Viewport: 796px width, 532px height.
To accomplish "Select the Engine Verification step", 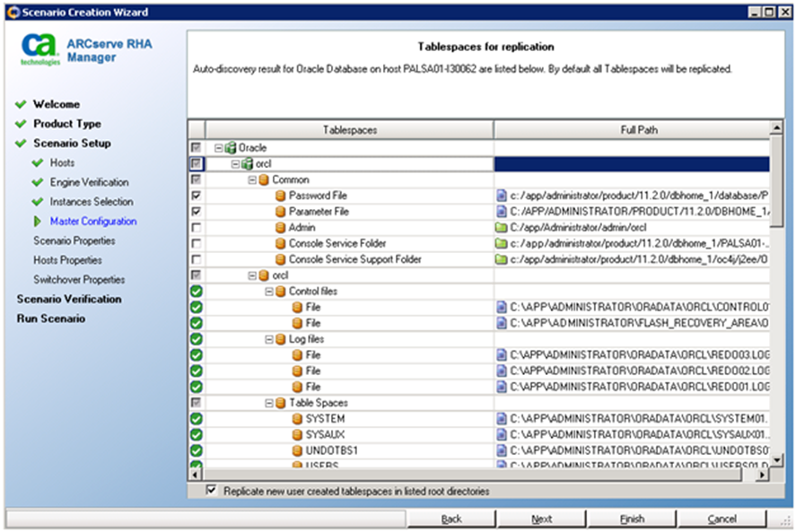I will [x=89, y=182].
